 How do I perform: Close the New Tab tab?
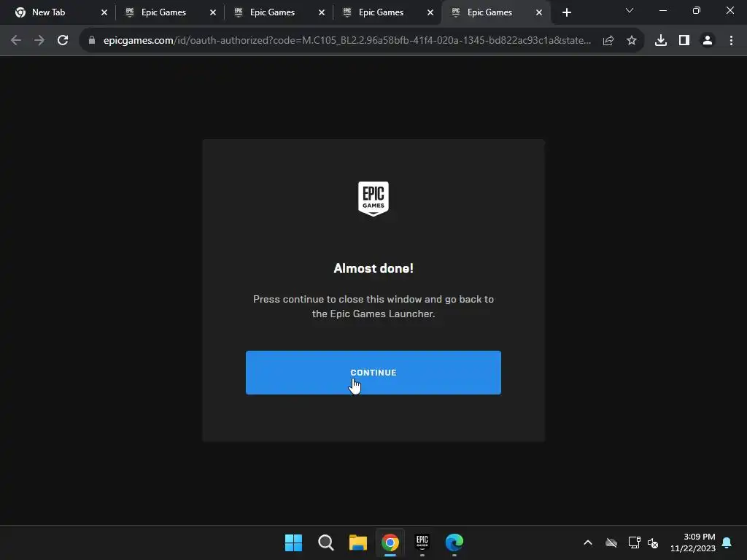tap(104, 12)
